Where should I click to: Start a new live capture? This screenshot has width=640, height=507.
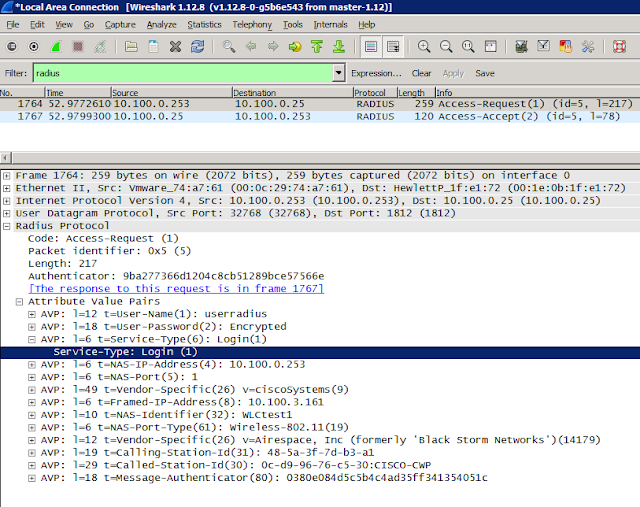pos(56,47)
